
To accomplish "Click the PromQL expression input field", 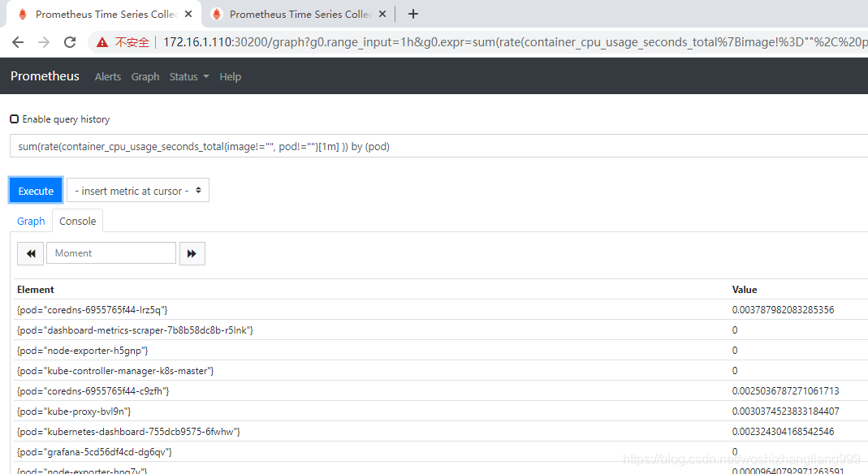I will tap(439, 146).
